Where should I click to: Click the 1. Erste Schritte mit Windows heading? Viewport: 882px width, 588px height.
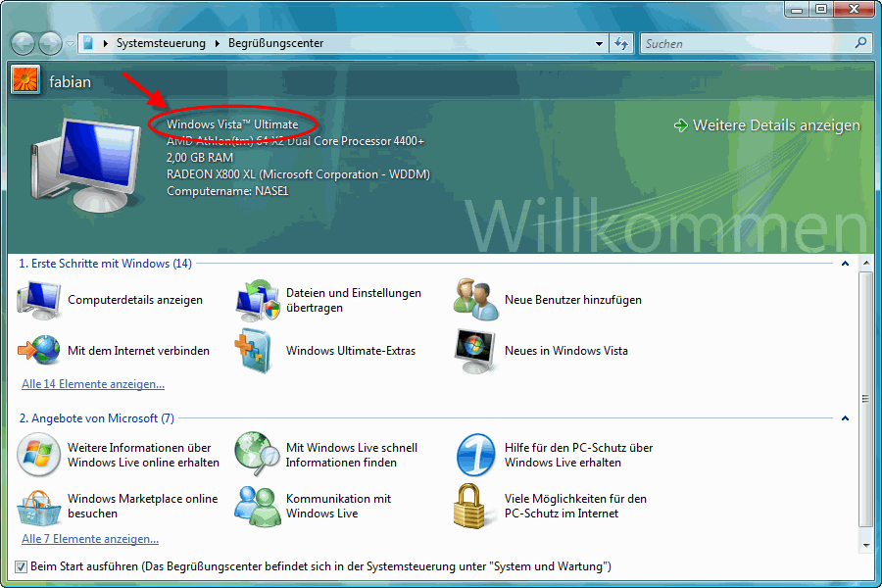pos(105,264)
